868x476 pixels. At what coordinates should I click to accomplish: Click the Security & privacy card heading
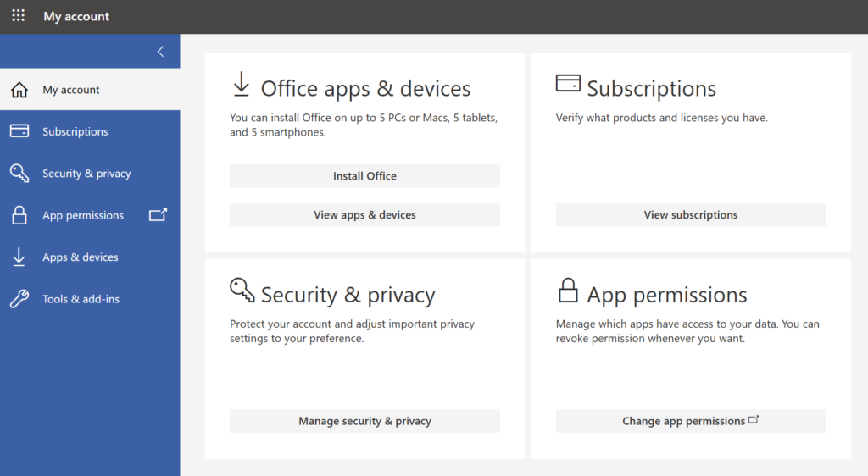(x=348, y=295)
